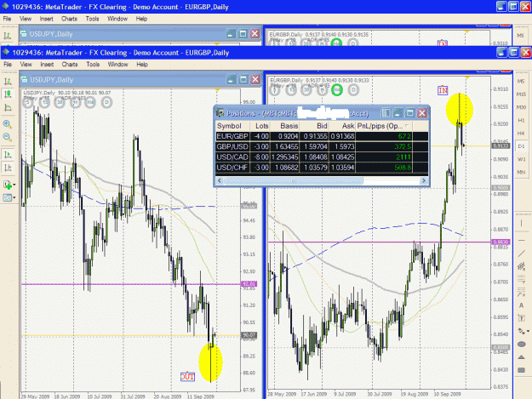
Task: Toggle chart auto scroll
Action: (x=8, y=155)
